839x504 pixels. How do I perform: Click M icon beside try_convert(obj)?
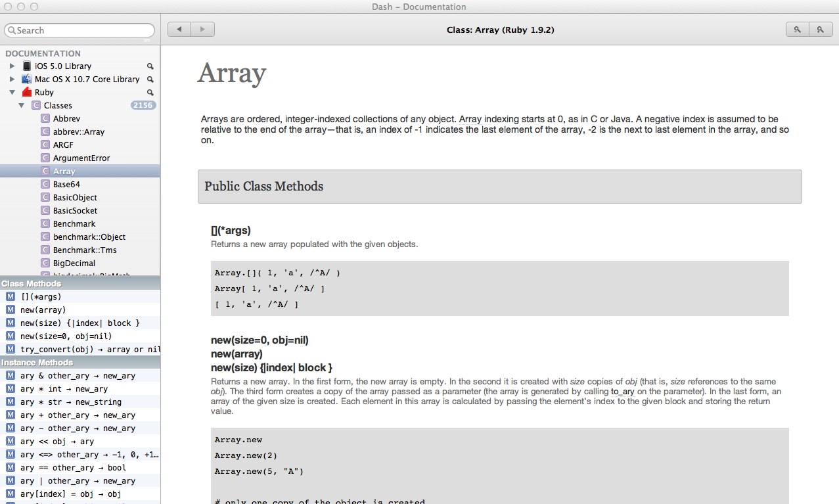(x=10, y=350)
